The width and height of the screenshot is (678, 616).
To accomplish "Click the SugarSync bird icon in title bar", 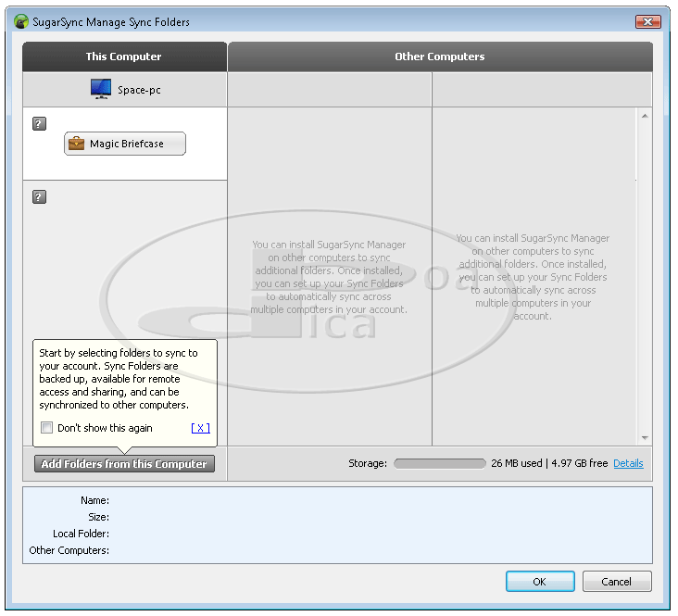I will 20,21.
